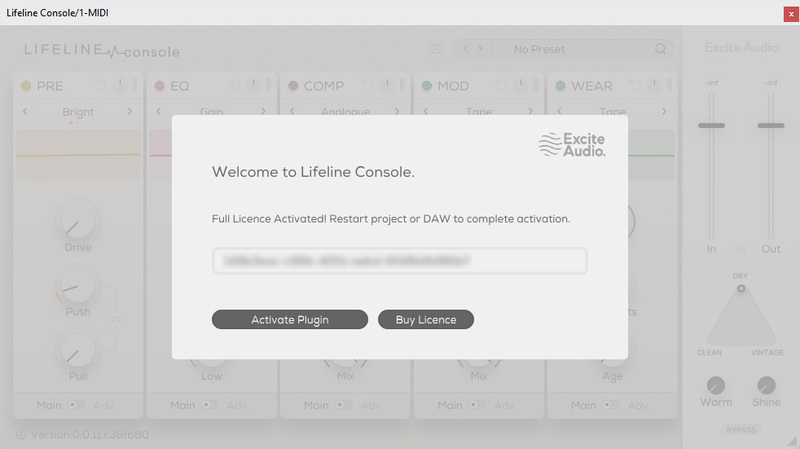Viewport: 800px width, 449px height.
Task: Grab the MOD module drag handle
Action: click(536, 85)
